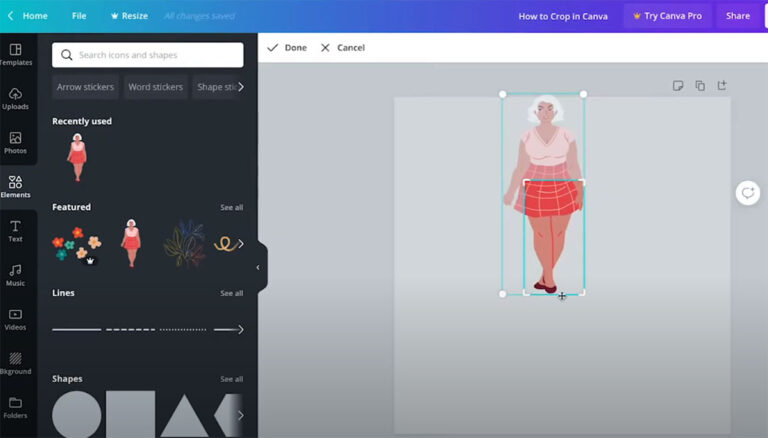The image size is (768, 438).
Task: Select the Shape stickers chip
Action: pos(216,87)
